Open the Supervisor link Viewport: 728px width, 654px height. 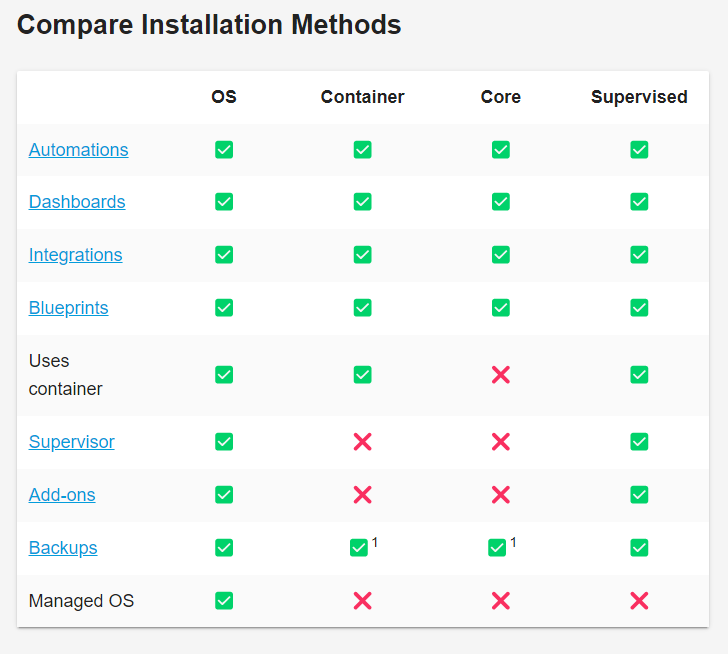point(72,442)
